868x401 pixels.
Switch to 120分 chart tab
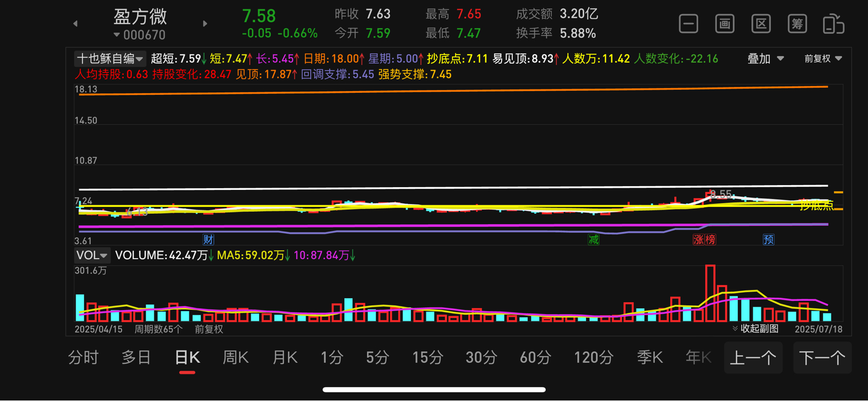pyautogui.click(x=594, y=358)
